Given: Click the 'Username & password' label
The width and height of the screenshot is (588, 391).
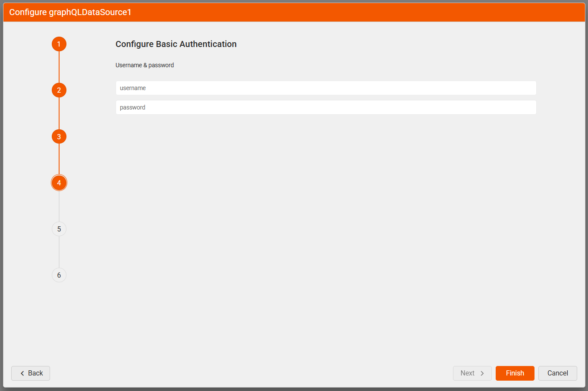Looking at the screenshot, I should (x=145, y=65).
